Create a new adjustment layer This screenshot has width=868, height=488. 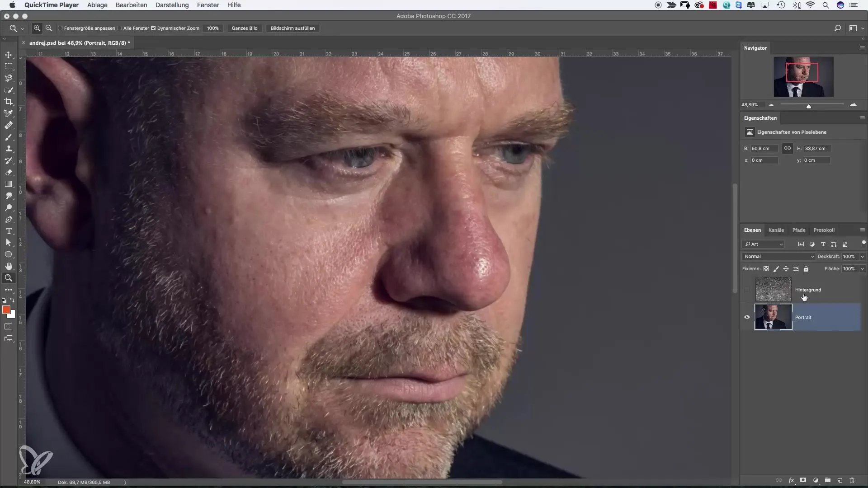coord(816,480)
